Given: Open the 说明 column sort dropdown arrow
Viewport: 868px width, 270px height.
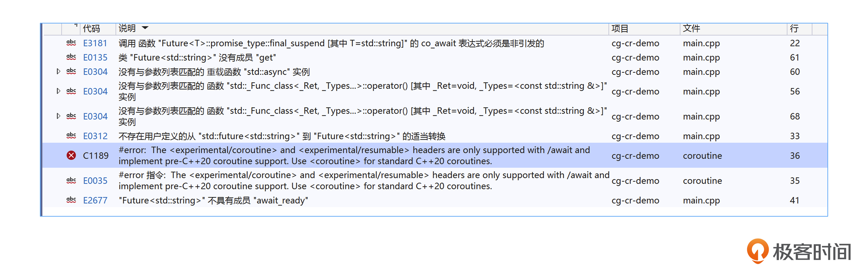Looking at the screenshot, I should tap(145, 28).
